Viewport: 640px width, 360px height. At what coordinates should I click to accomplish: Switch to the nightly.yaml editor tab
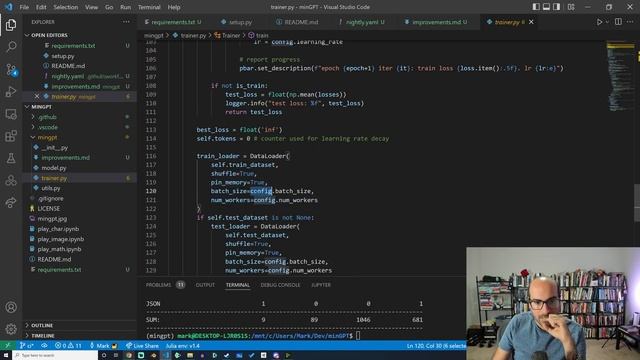point(362,22)
